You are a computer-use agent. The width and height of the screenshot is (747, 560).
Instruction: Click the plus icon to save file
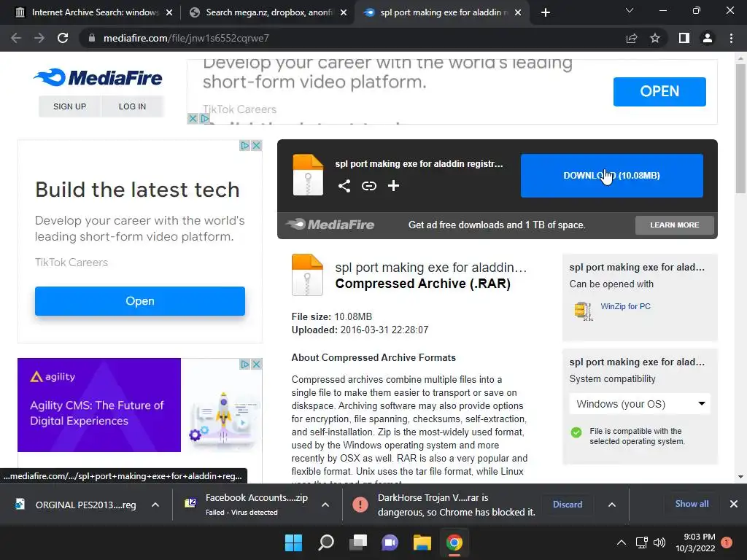click(x=393, y=186)
